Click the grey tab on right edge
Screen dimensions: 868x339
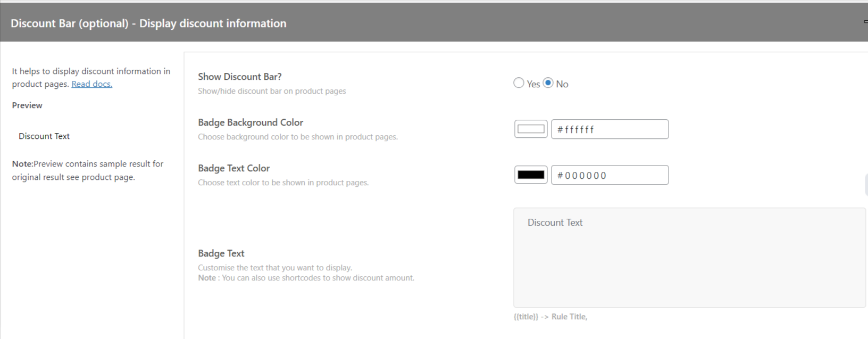pyautogui.click(x=866, y=185)
